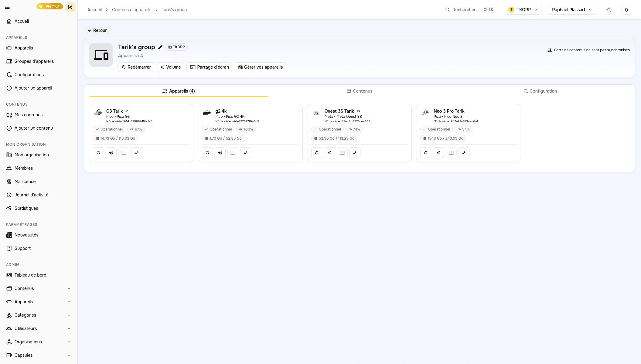Screen dimensions: 641x364
Task: Adjust volume for Quest 3S Tarik
Action: click(329, 153)
